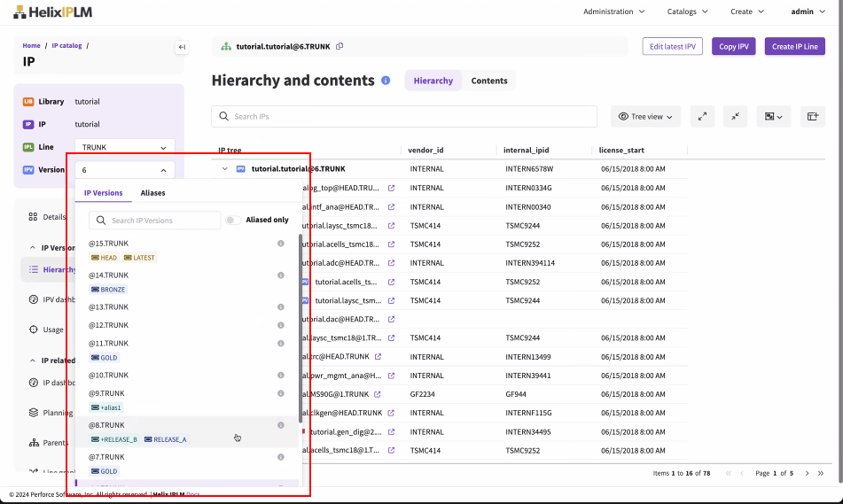Click the Copy IPV button

(733, 47)
